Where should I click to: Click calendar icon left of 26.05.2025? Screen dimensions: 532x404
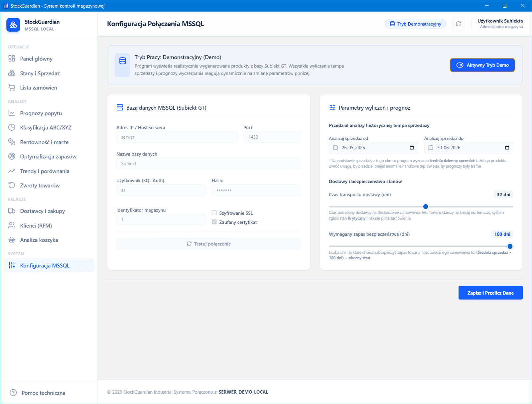click(x=335, y=148)
